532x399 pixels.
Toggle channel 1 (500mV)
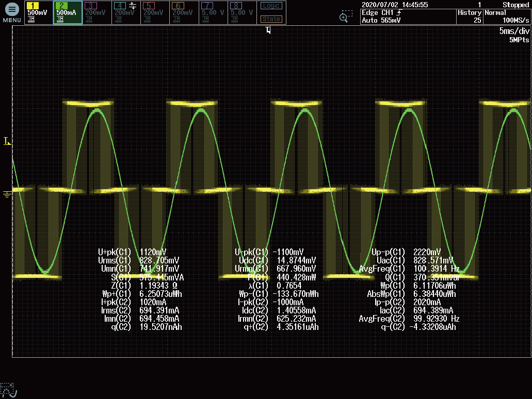click(38, 12)
